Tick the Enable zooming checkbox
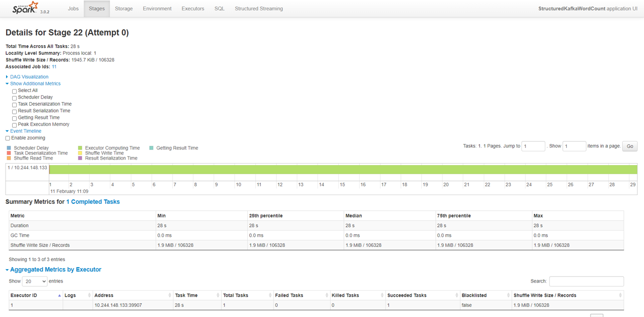 pos(8,138)
